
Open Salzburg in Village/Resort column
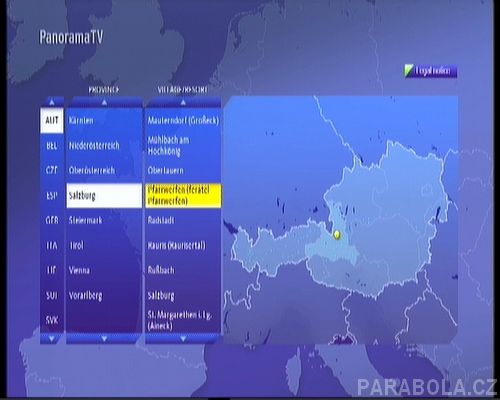click(183, 295)
